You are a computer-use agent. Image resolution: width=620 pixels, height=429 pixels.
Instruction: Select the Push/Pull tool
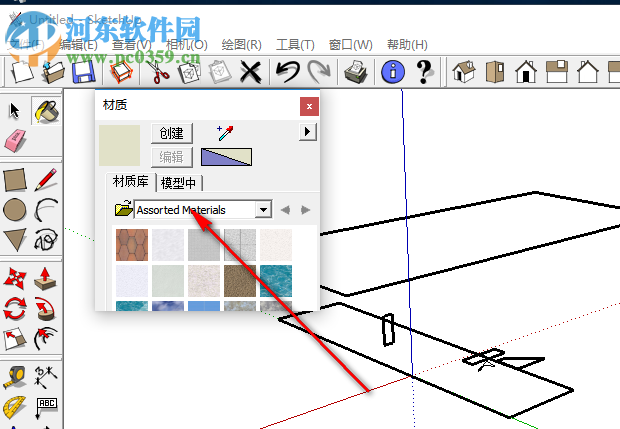point(46,278)
